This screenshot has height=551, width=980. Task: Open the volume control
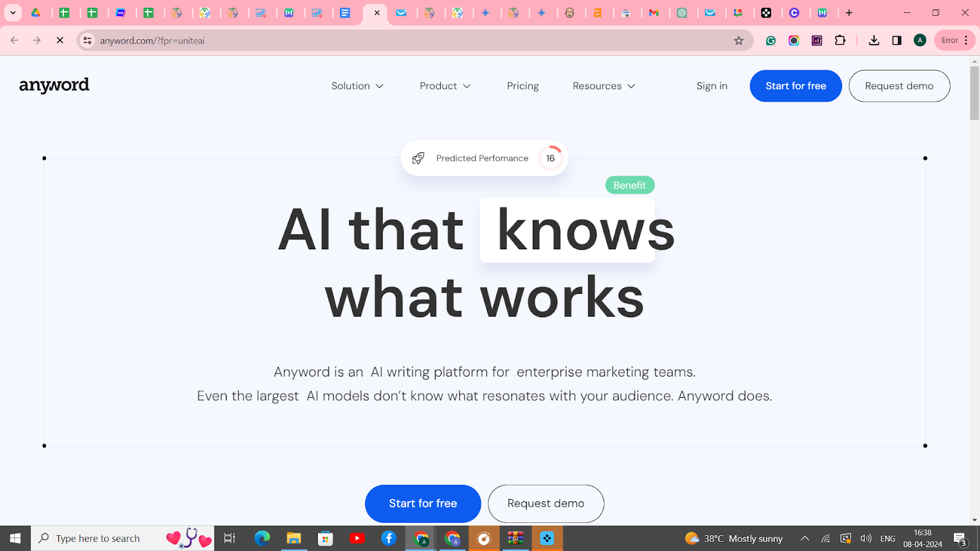tap(865, 538)
